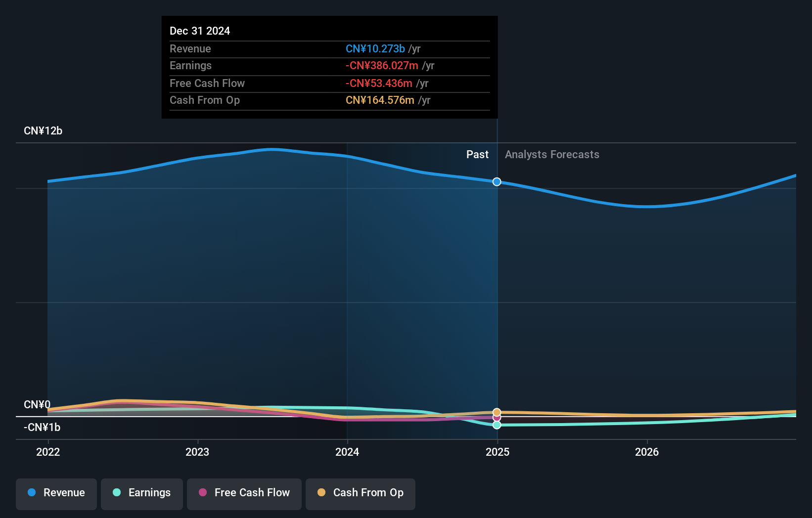812x518 pixels.
Task: Select the blue Revenue marker on the divider
Action: point(496,181)
